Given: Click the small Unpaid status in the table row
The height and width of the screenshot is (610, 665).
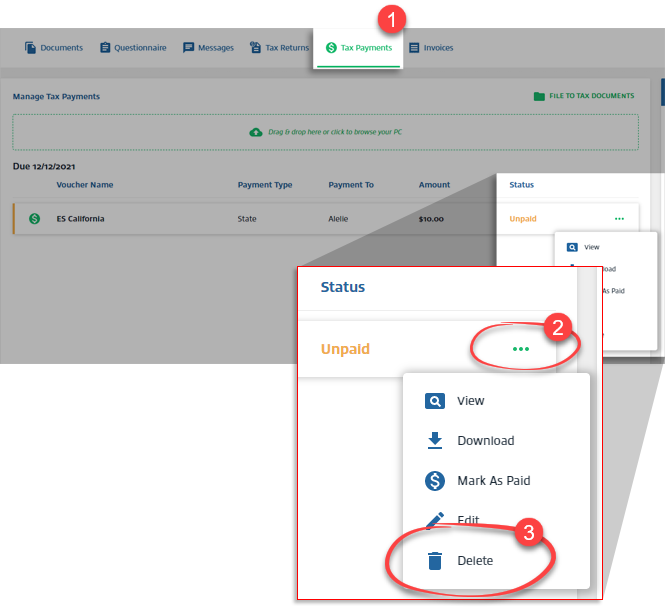Looking at the screenshot, I should point(523,219).
